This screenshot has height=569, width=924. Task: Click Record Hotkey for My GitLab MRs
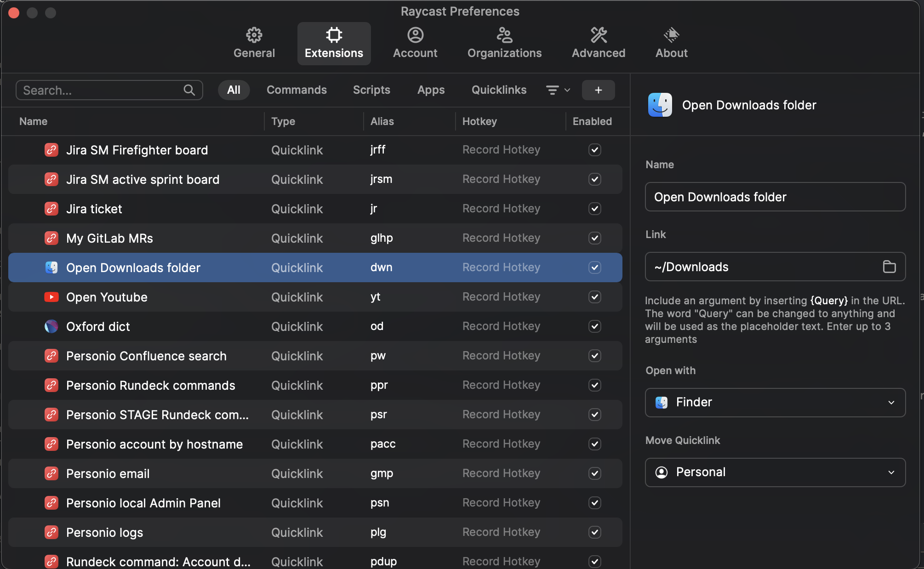coord(501,238)
